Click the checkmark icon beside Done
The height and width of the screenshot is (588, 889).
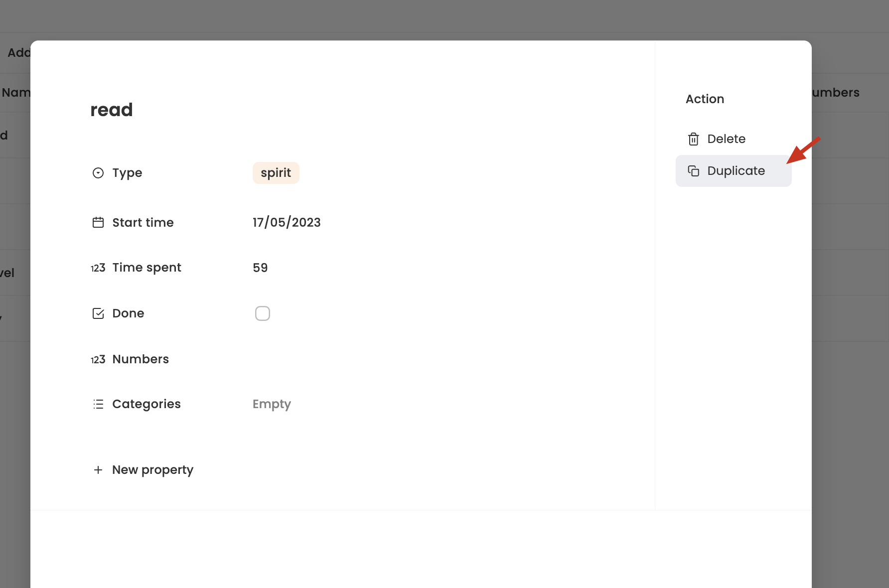(98, 313)
